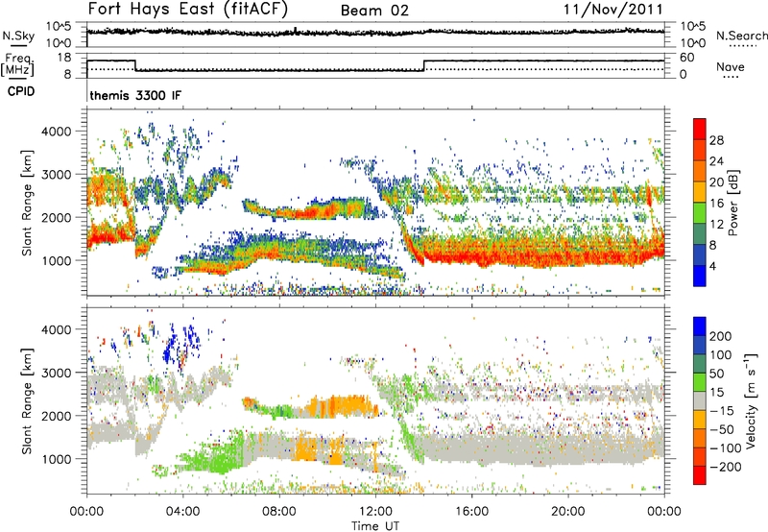Click the '08:00' time axis tick label

[279, 511]
